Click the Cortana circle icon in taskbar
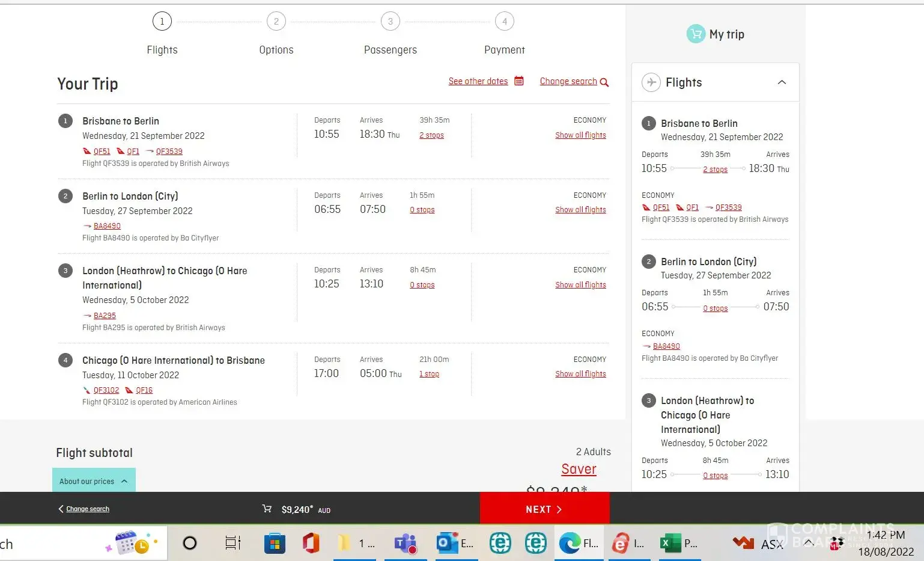924x561 pixels. [x=190, y=544]
